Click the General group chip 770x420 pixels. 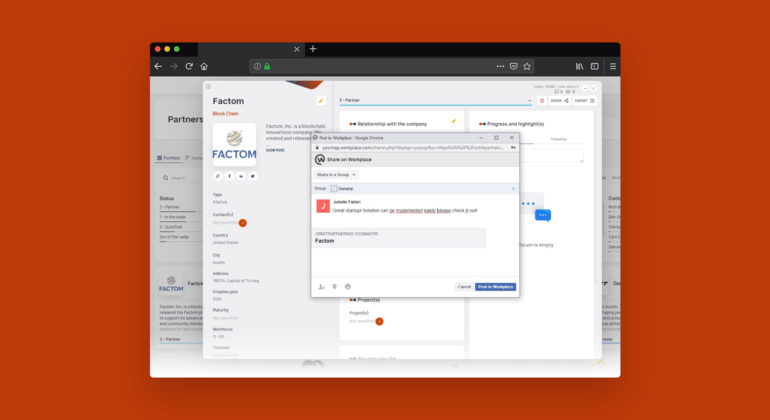click(x=342, y=189)
